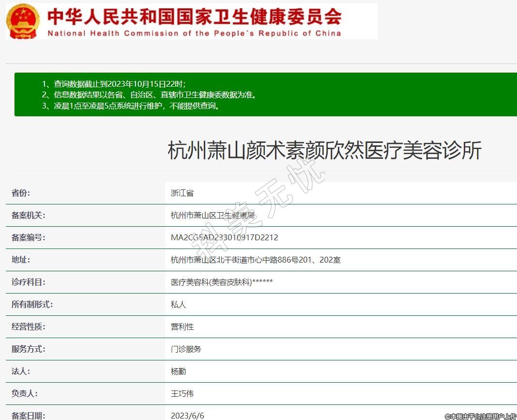
Task: Click the 备案机关 row label
Action: pos(29,215)
